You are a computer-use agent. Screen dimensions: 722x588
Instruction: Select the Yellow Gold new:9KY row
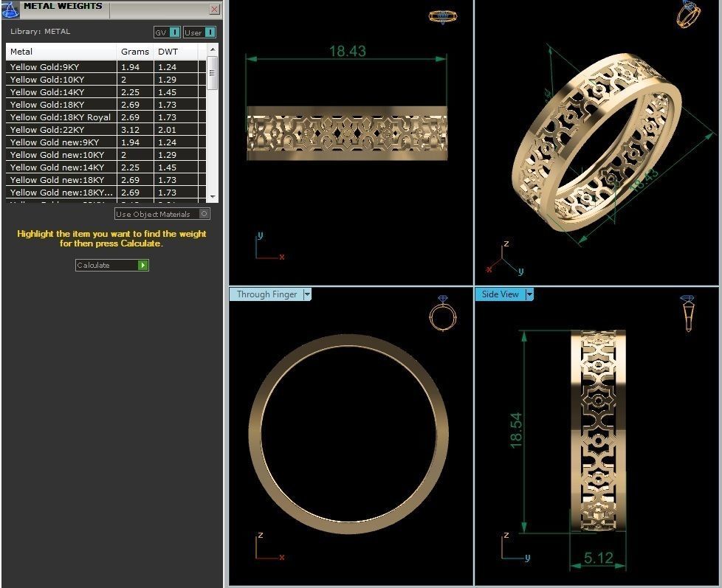pos(106,142)
